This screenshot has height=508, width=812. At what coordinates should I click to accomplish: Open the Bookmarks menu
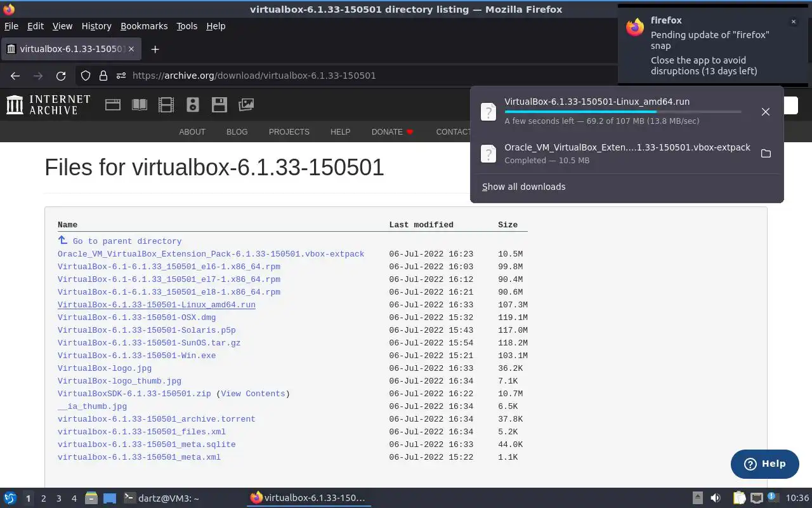tap(144, 26)
